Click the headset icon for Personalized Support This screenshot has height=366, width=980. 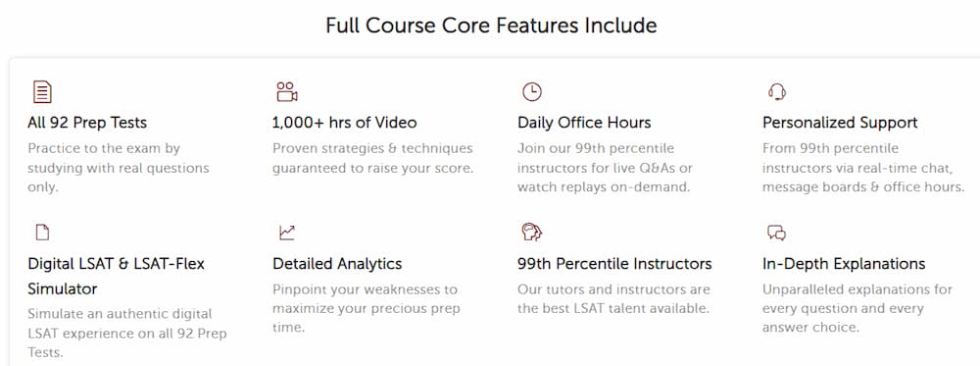(777, 92)
